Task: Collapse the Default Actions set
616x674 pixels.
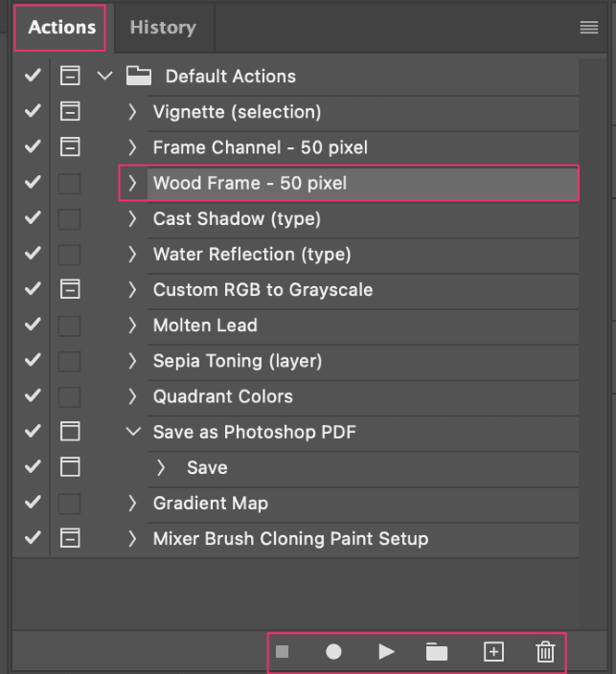Action: (x=104, y=76)
